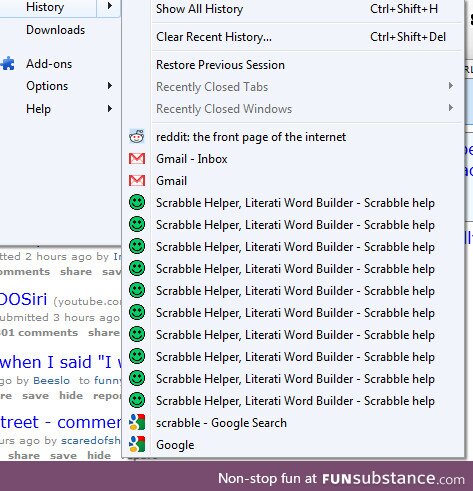Expand the History submenu arrow
The image size is (473, 491).
click(109, 6)
